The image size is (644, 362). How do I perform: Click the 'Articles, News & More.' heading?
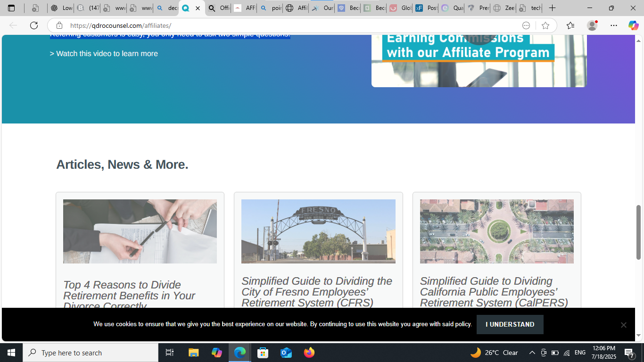(x=122, y=165)
